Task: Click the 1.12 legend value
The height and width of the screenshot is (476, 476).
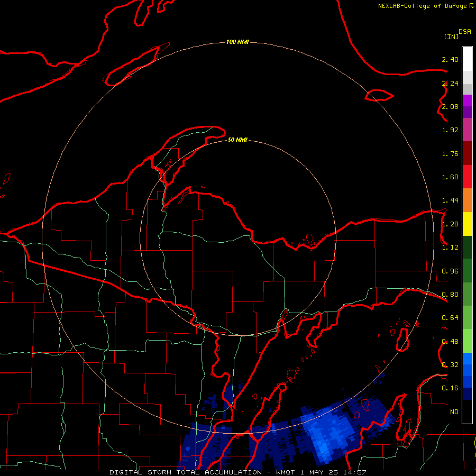Action: point(450,248)
